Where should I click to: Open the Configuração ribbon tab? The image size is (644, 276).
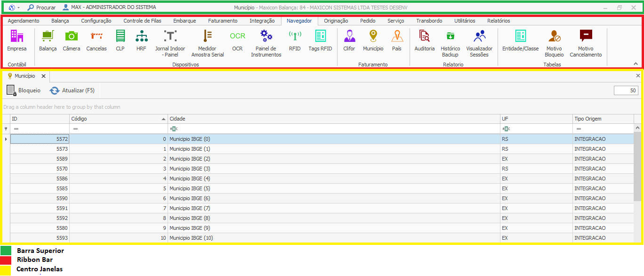pyautogui.click(x=96, y=21)
